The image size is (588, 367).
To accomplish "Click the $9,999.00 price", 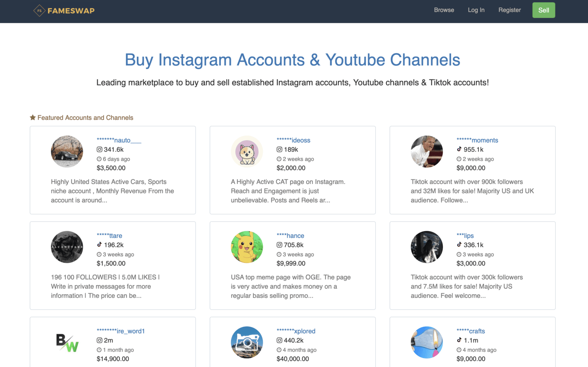I will pos(291,263).
